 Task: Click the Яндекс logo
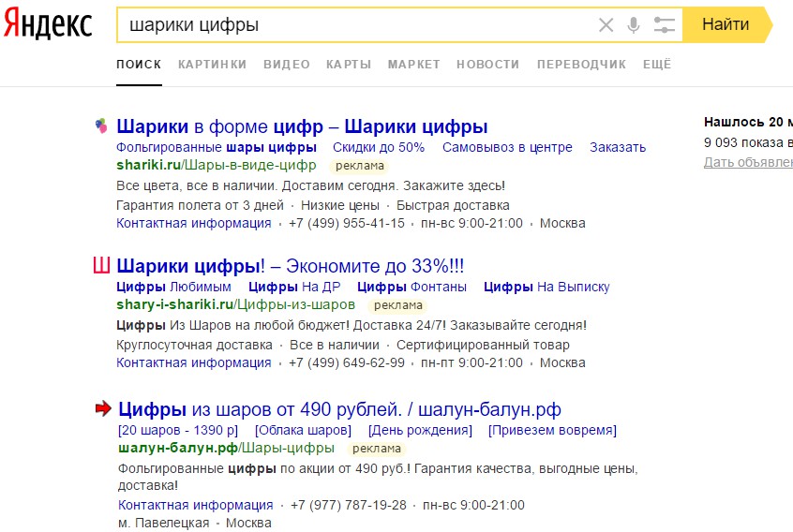[x=48, y=23]
